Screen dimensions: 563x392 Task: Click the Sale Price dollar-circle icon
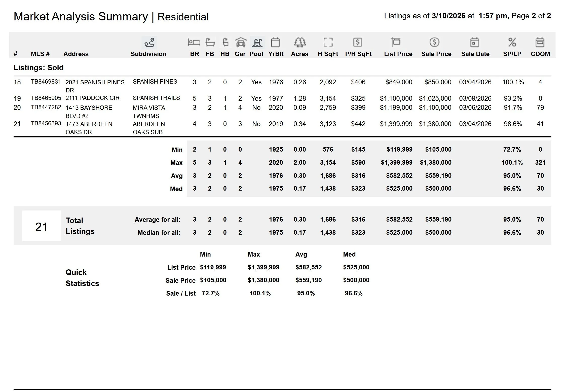pos(434,42)
